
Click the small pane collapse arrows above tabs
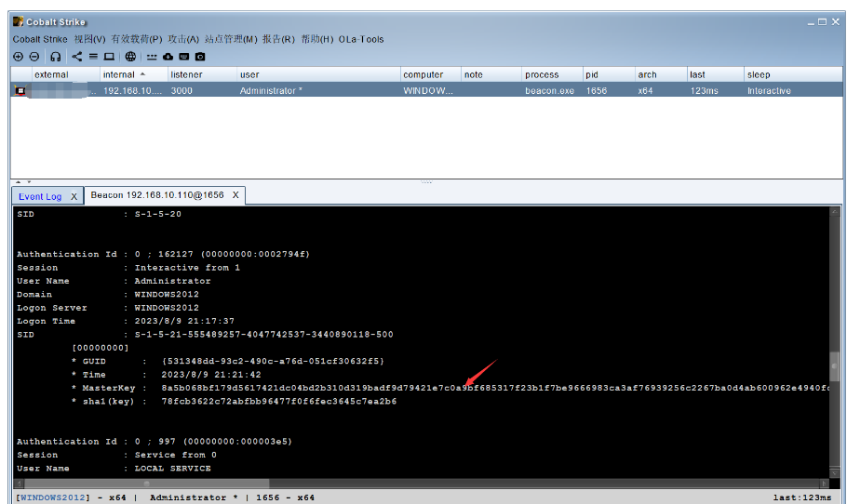tap(23, 182)
